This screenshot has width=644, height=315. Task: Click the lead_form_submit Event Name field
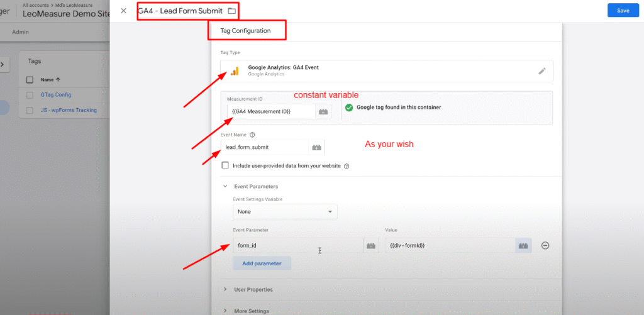265,147
